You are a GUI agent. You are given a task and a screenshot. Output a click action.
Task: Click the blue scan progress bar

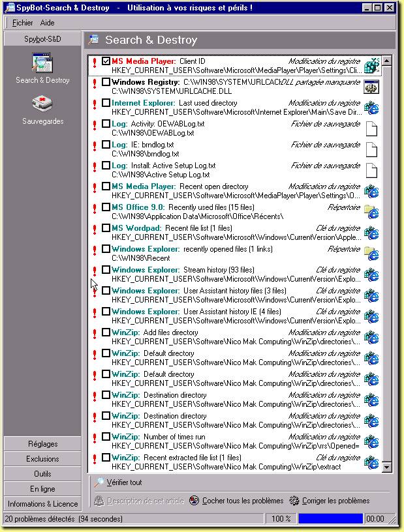tap(330, 519)
